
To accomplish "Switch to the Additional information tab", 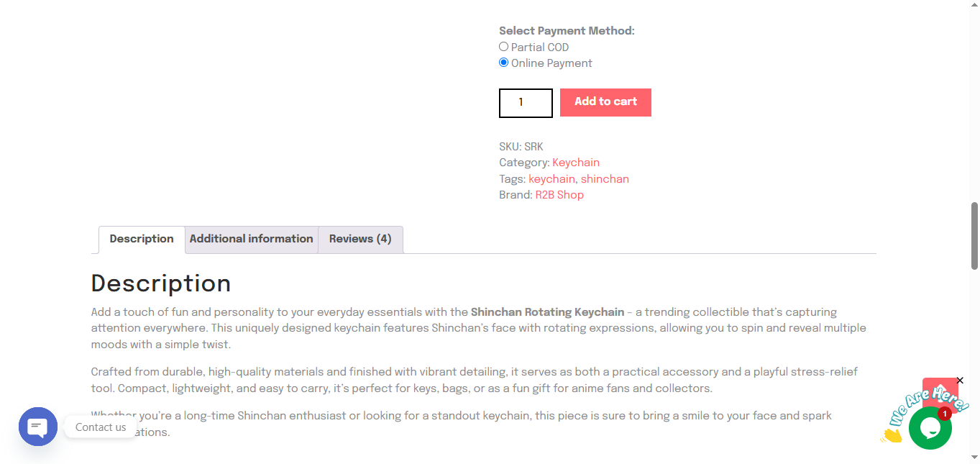I will (x=251, y=239).
